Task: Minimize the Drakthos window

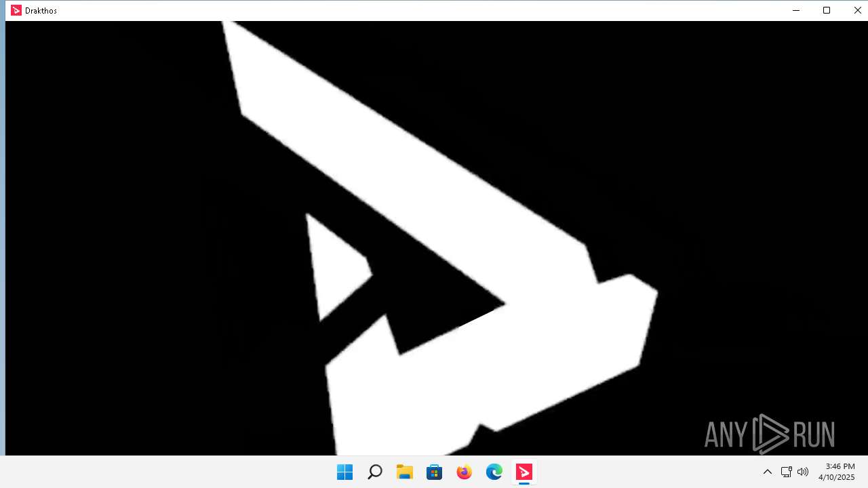Action: pyautogui.click(x=795, y=10)
